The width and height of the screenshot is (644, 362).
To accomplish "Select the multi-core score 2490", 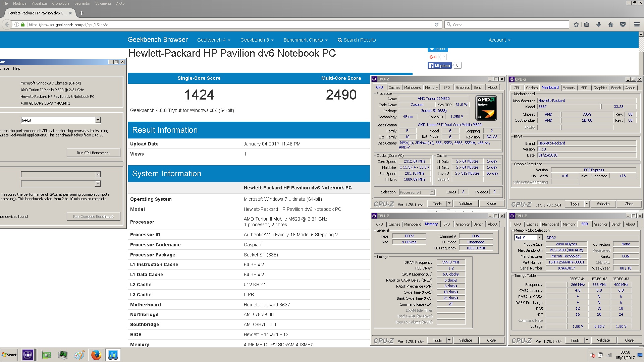I will [341, 95].
